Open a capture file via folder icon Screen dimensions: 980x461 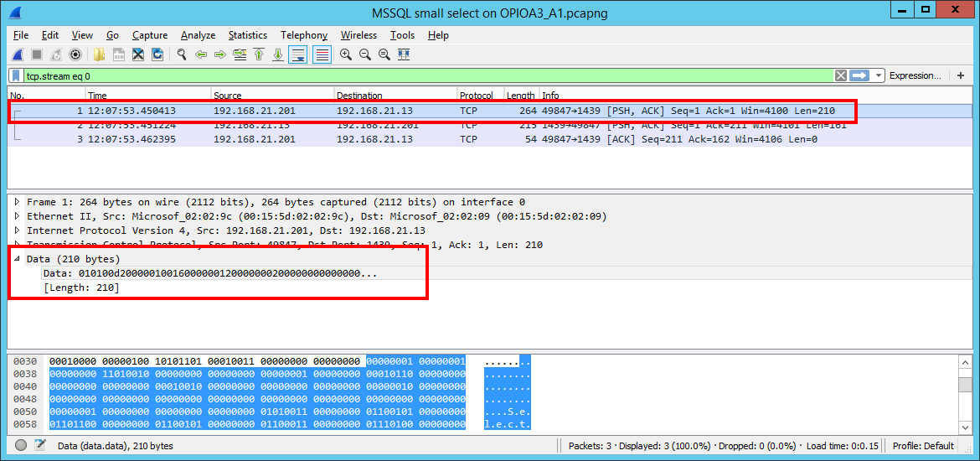pos(100,54)
